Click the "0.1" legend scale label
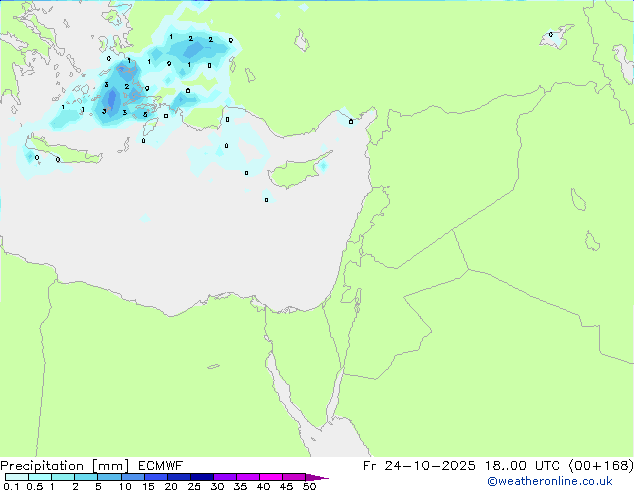This screenshot has height=490, width=634. pyautogui.click(x=11, y=486)
